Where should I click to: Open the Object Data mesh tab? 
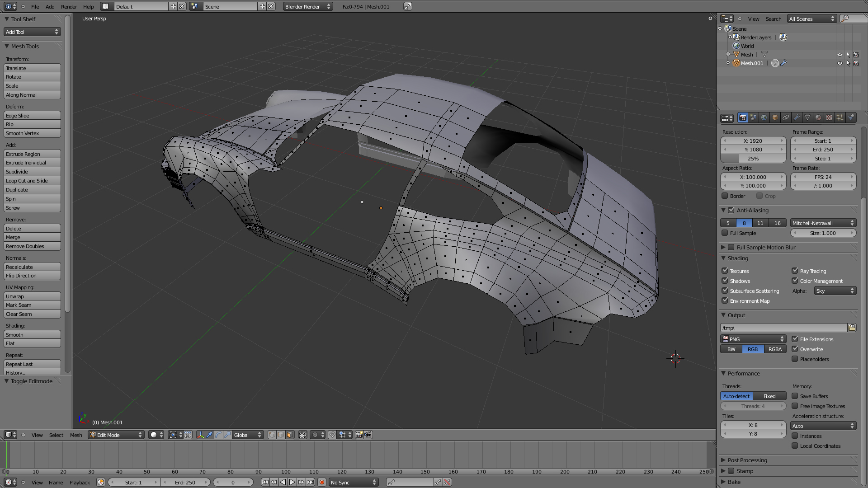pyautogui.click(x=807, y=118)
